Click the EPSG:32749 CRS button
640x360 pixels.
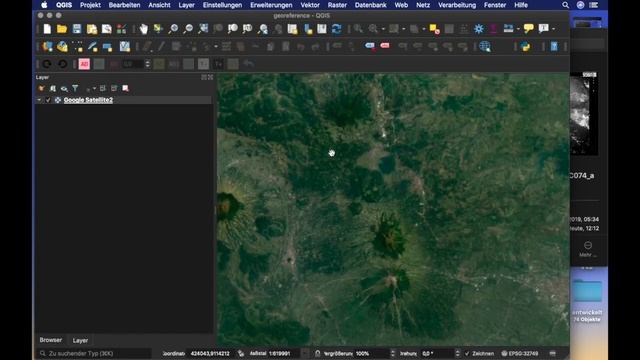pos(520,353)
